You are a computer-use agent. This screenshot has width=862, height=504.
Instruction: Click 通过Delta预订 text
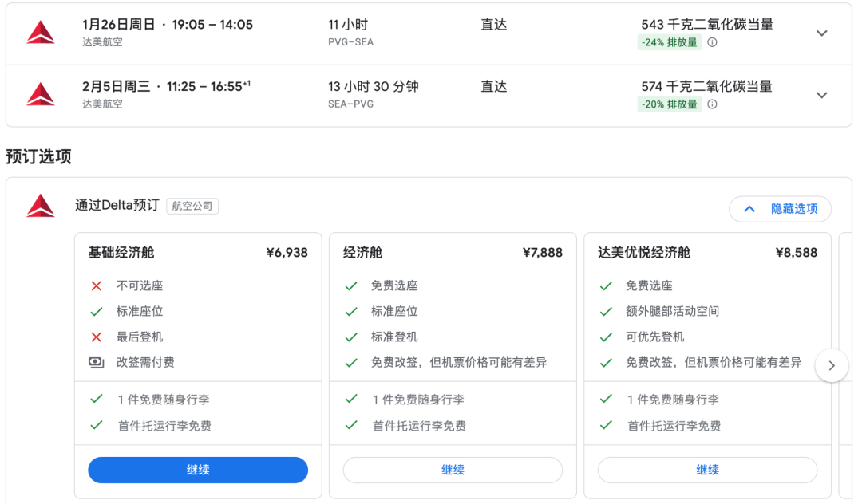tap(117, 205)
